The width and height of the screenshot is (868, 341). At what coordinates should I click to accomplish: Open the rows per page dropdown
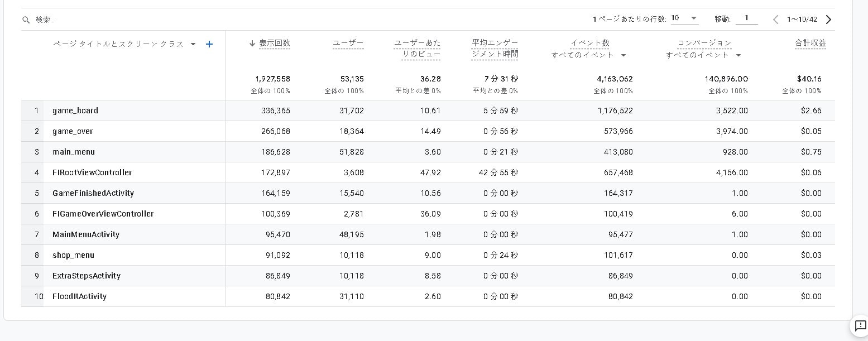click(x=684, y=18)
